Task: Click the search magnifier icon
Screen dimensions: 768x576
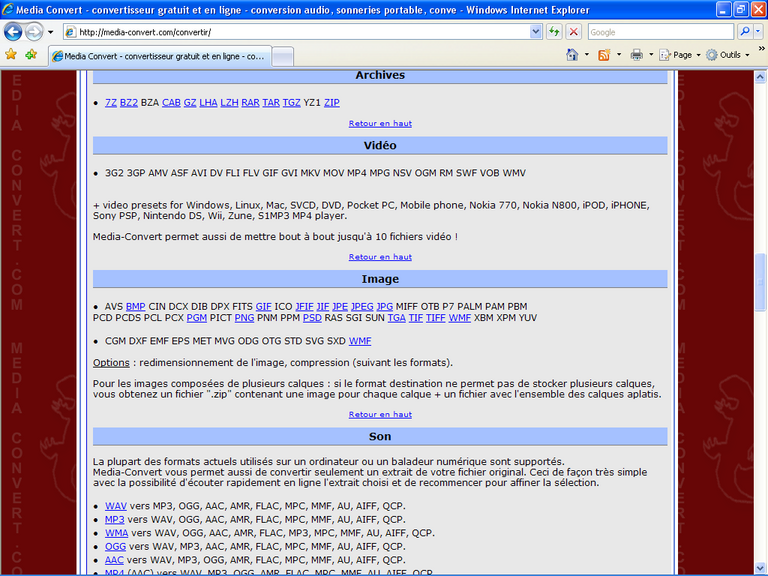Action: pos(744,32)
